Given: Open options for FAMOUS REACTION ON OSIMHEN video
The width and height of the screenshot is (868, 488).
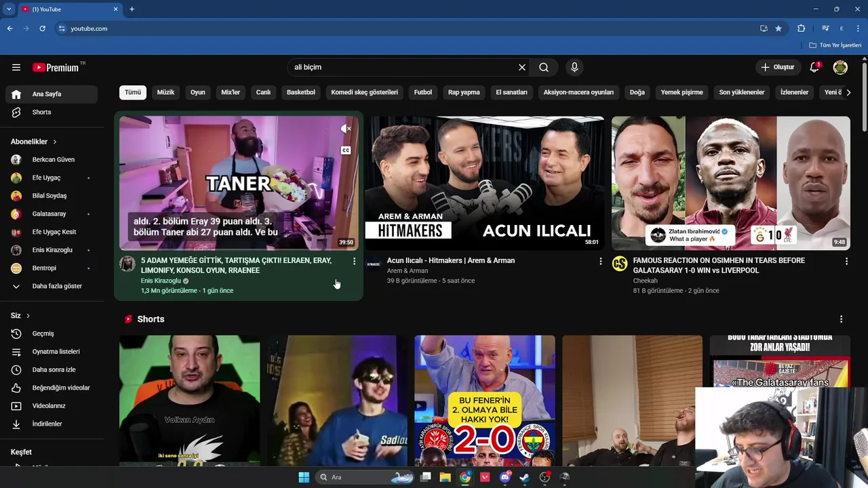Looking at the screenshot, I should pos(846,261).
